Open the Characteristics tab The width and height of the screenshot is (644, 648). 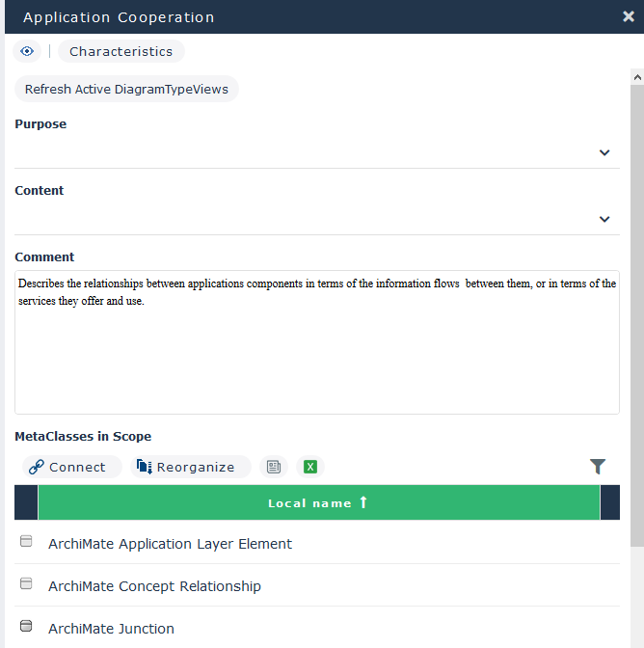pyautogui.click(x=121, y=51)
